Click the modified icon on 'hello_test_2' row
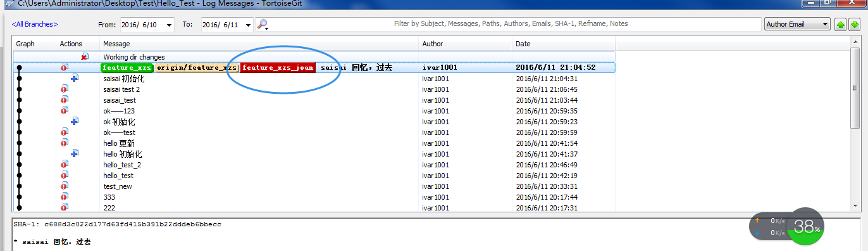868x251 pixels. (64, 164)
